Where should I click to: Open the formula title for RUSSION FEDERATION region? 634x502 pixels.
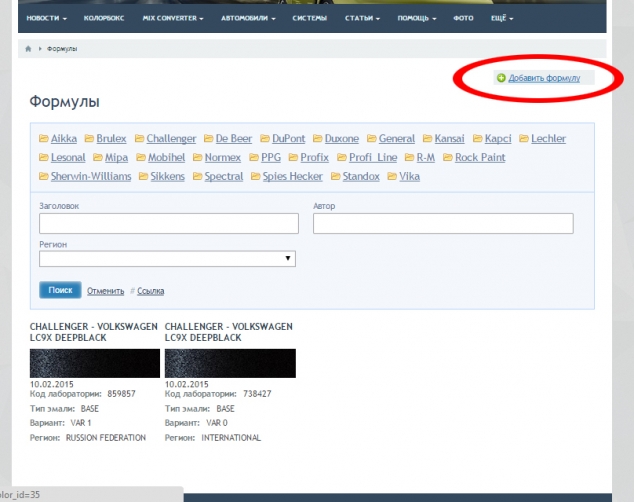pyautogui.click(x=93, y=332)
